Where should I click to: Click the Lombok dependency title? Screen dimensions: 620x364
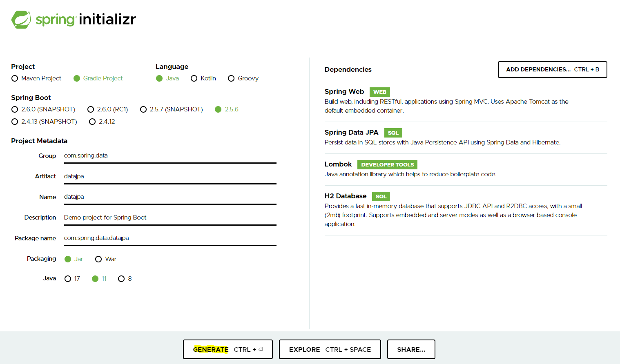coord(338,164)
